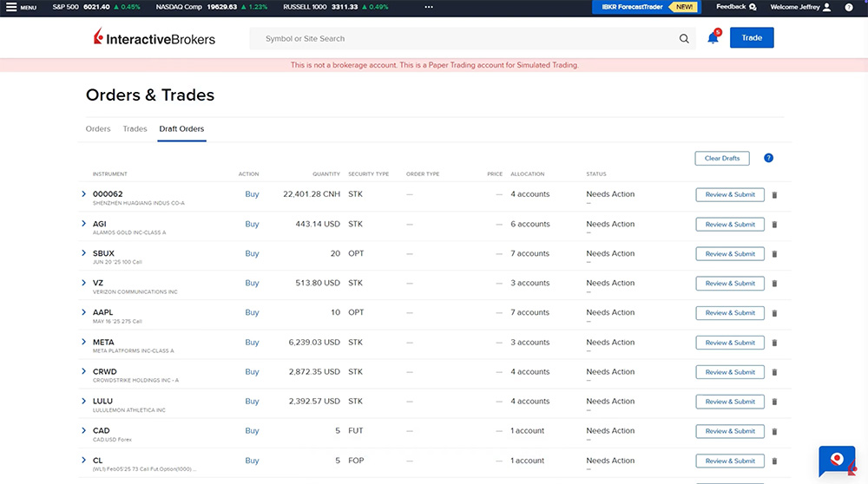Switch to the Trades tab
The image size is (868, 484).
click(x=135, y=129)
